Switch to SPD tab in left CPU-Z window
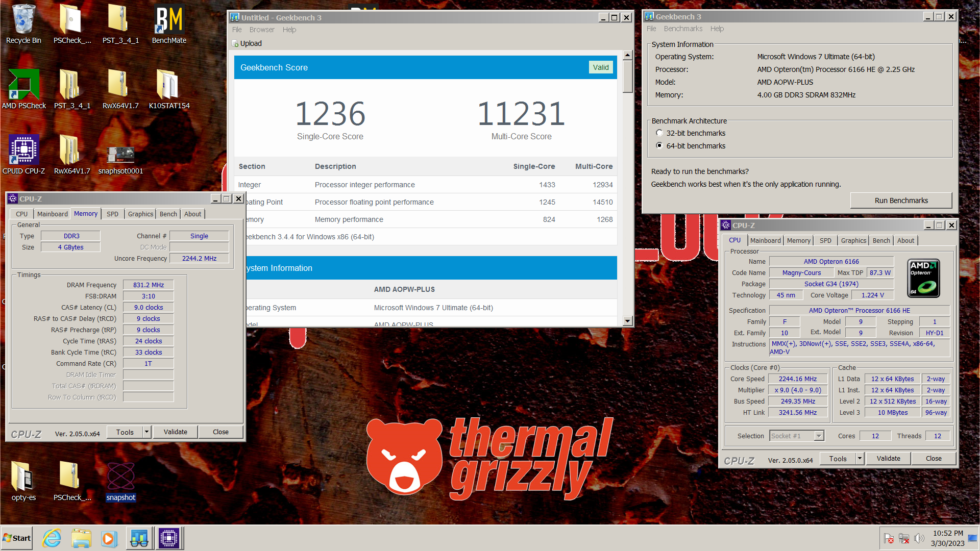980x551 pixels. (112, 214)
